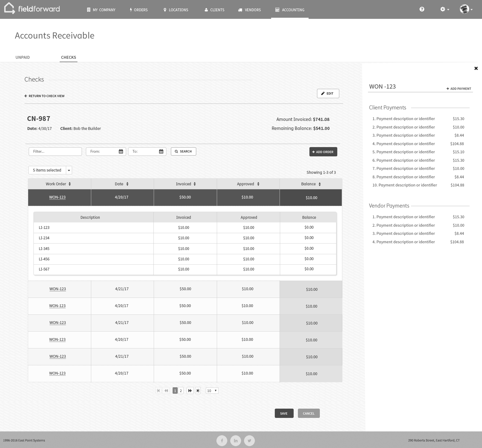
Task: Open the help icon in the top bar
Action: pos(422,9)
